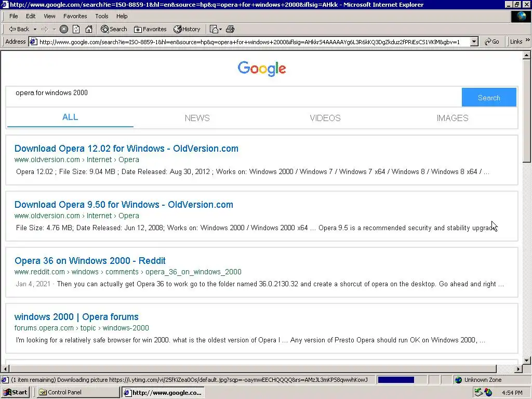This screenshot has width=532, height=399.
Task: Expand the address bar dropdown list
Action: [474, 42]
